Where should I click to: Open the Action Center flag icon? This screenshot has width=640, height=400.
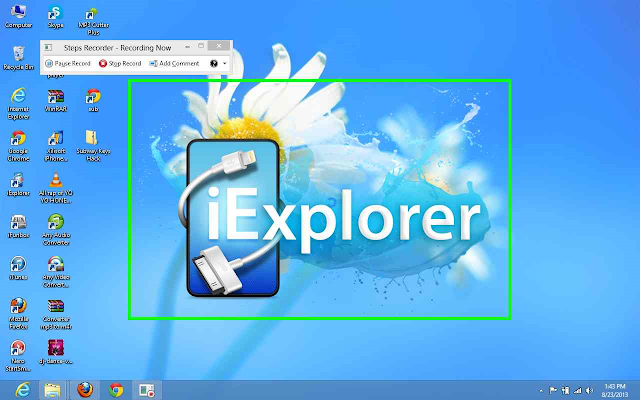click(553, 391)
